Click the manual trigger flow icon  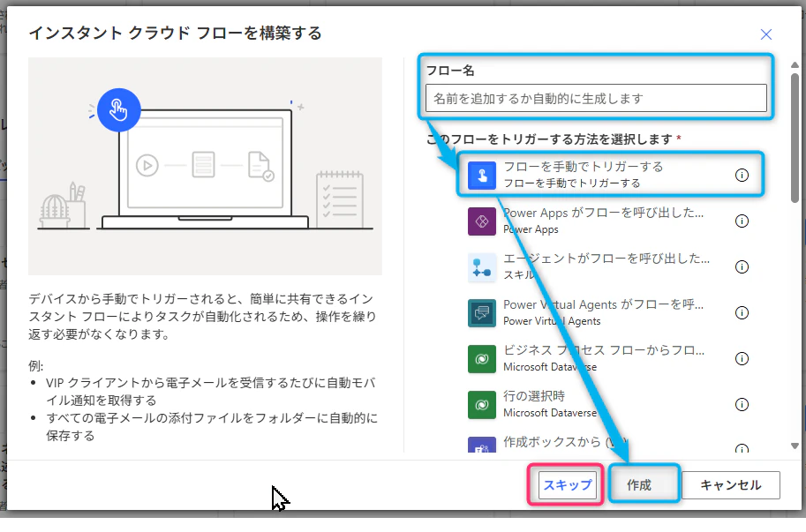tap(482, 175)
